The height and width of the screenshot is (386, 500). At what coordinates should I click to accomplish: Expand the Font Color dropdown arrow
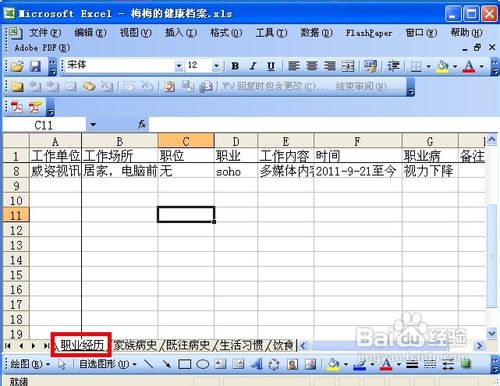pyautogui.click(x=482, y=66)
